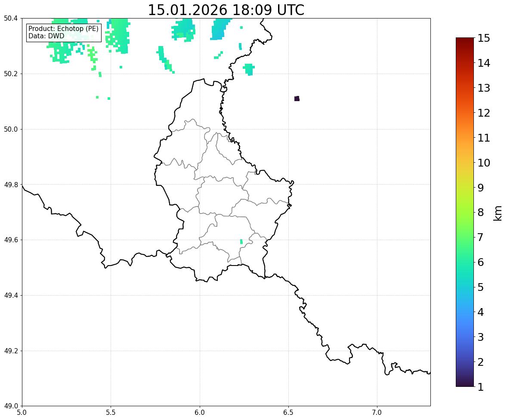
Task: Click the colorbar tick label 3
Action: (x=480, y=337)
